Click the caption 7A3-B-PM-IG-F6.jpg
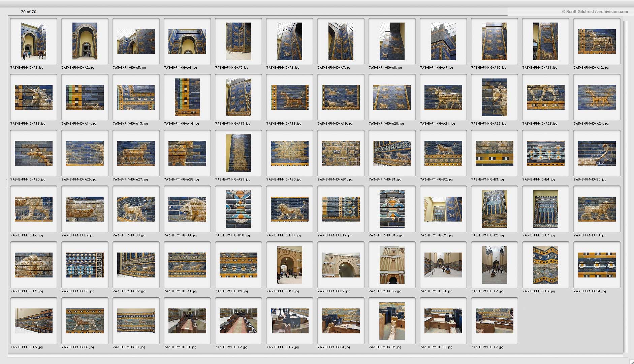634x364 pixels. point(436,347)
